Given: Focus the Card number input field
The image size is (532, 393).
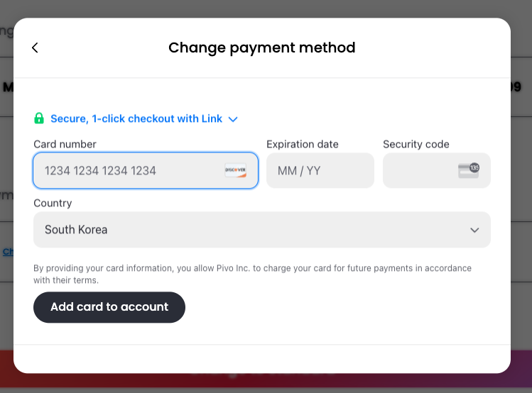Looking at the screenshot, I should (x=146, y=170).
